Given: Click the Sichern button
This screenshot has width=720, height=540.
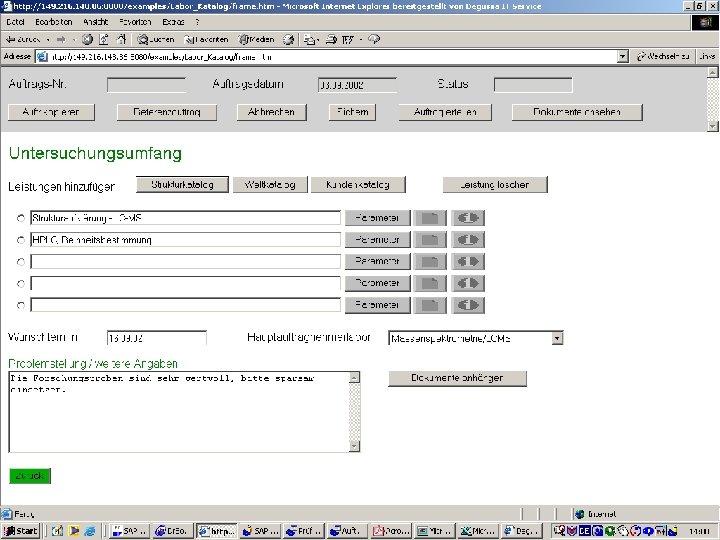Looking at the screenshot, I should [353, 112].
